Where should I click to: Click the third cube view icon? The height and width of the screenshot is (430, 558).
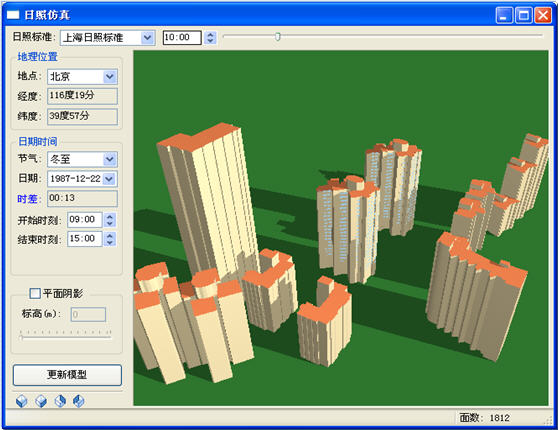pos(60,401)
